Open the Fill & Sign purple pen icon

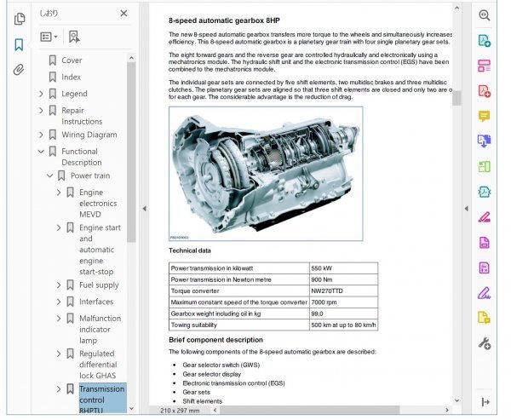point(484,293)
